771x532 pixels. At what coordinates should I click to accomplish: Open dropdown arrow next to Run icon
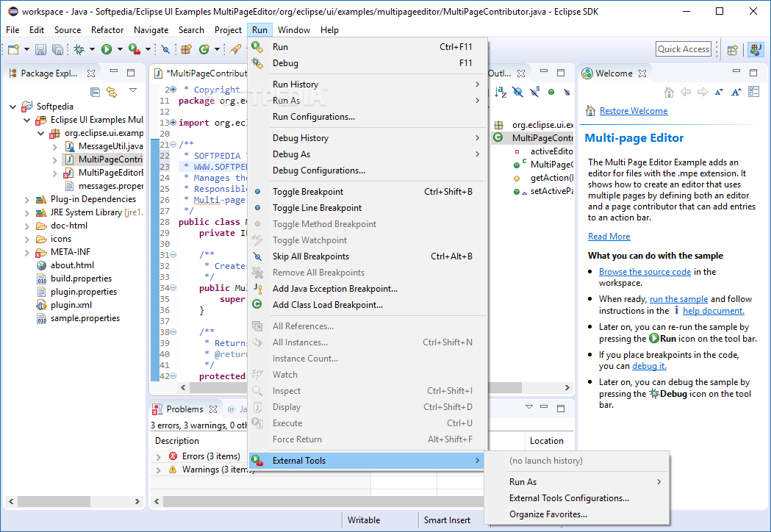click(x=120, y=49)
